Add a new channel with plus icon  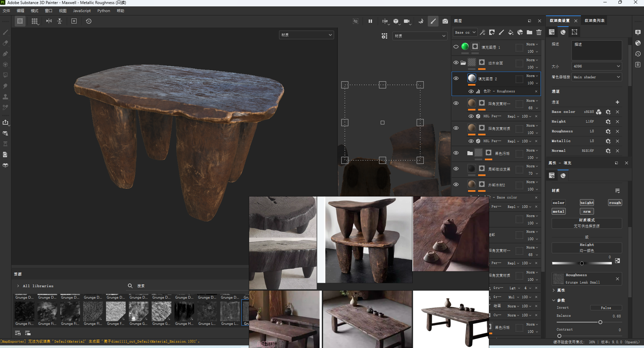(617, 102)
